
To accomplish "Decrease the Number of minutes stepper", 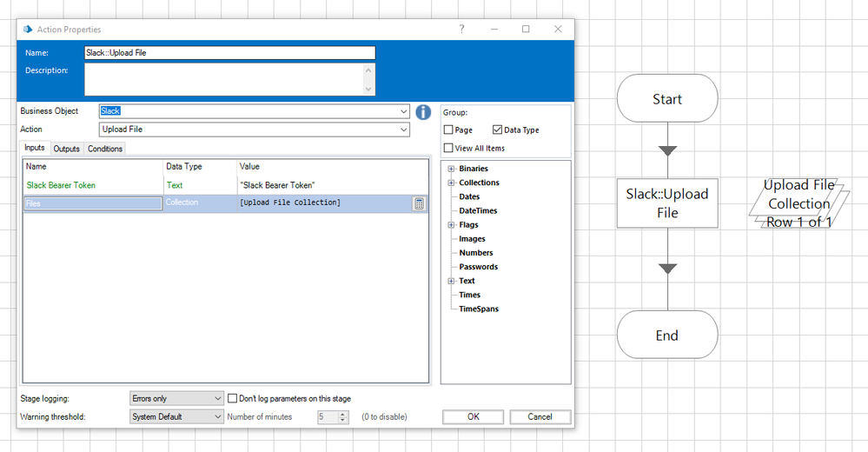I will pyautogui.click(x=343, y=420).
